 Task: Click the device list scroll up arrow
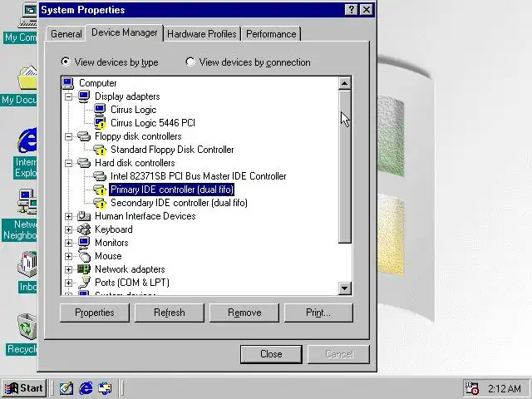[x=345, y=83]
